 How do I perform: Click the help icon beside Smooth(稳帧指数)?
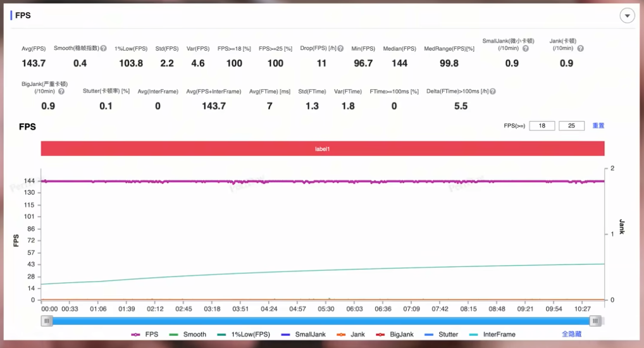point(103,49)
